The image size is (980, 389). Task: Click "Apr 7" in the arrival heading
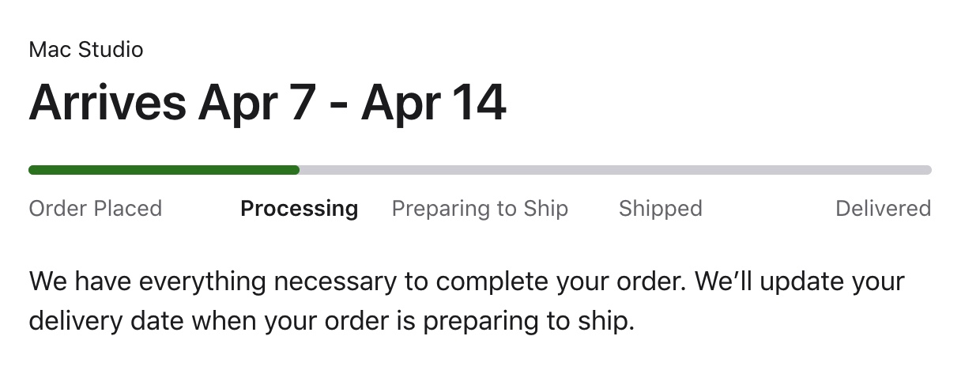click(x=258, y=103)
